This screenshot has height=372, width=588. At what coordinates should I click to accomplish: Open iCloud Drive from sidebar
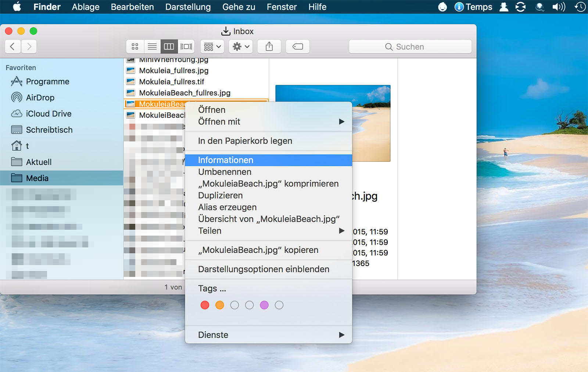[x=49, y=114]
